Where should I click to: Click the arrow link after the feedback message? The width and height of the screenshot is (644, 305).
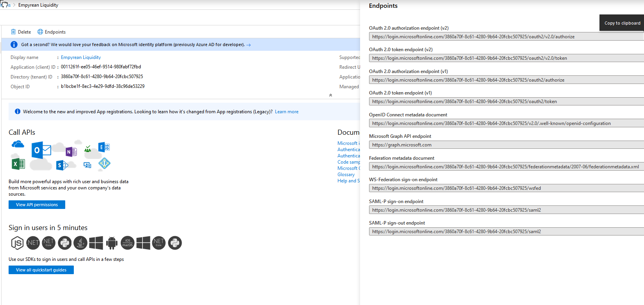point(249,45)
